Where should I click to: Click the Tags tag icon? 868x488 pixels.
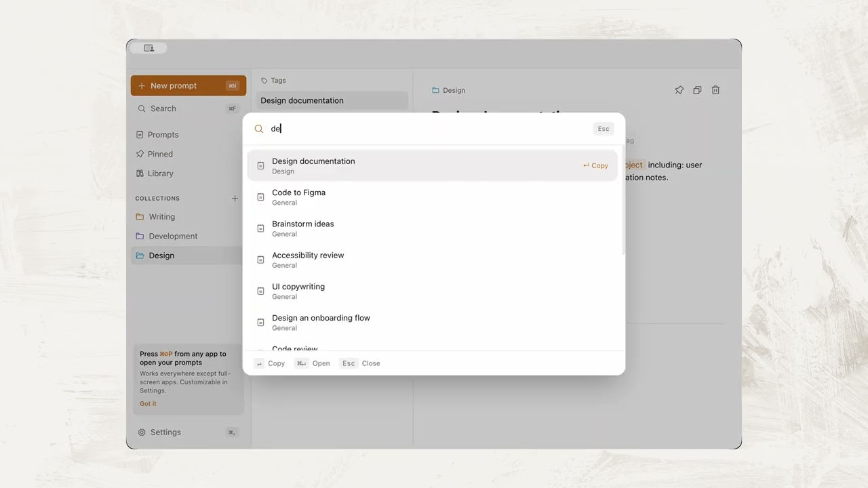tap(264, 81)
